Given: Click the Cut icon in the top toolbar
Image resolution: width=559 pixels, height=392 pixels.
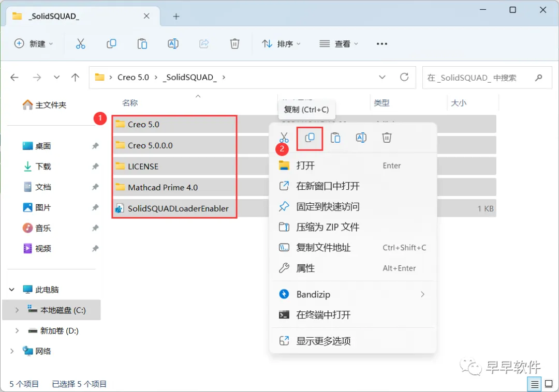Looking at the screenshot, I should tap(81, 44).
